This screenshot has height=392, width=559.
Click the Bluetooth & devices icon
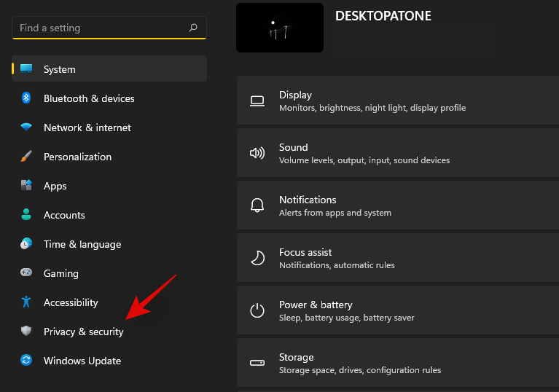pos(26,98)
